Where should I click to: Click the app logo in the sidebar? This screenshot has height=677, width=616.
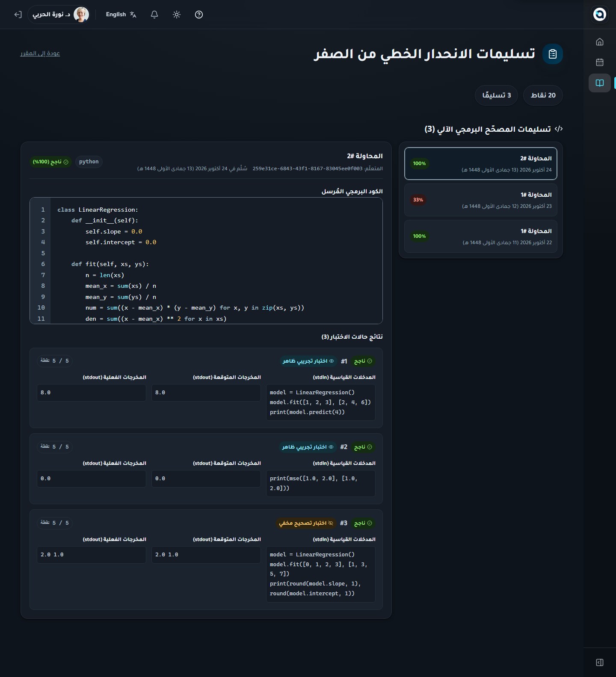click(600, 14)
